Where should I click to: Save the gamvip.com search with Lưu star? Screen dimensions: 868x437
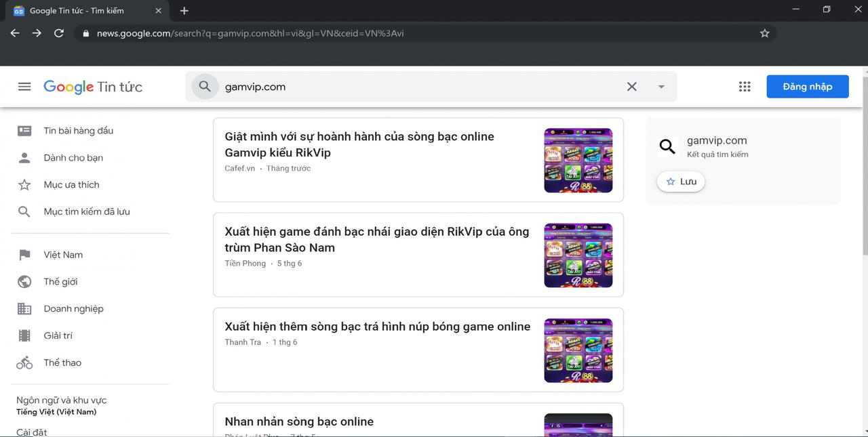[680, 181]
